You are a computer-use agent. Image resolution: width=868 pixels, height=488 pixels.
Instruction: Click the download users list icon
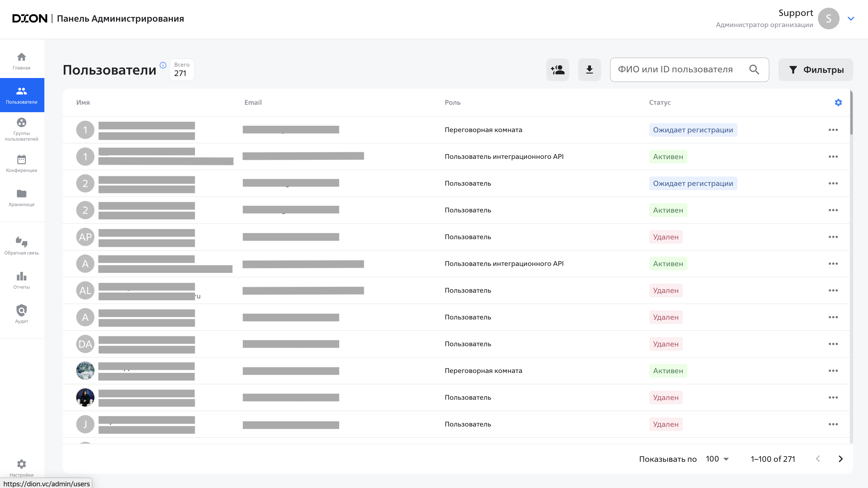click(589, 70)
